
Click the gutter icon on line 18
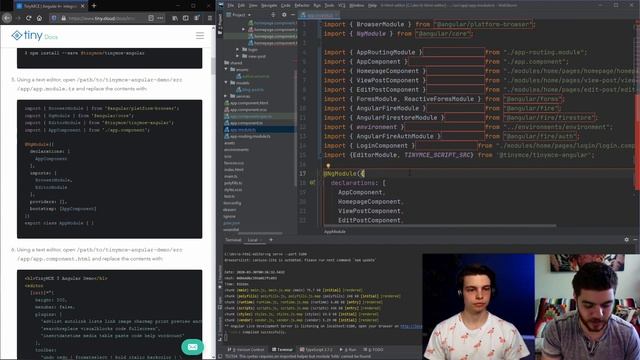click(x=312, y=183)
